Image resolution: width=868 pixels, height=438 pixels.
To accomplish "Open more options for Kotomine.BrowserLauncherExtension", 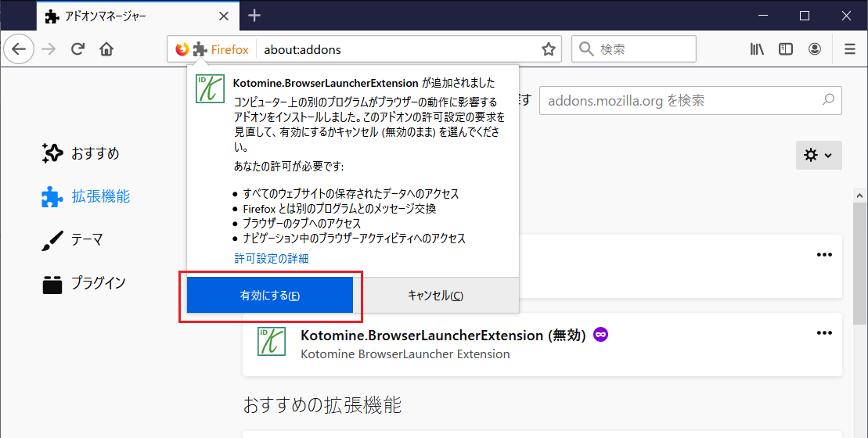I will (824, 333).
